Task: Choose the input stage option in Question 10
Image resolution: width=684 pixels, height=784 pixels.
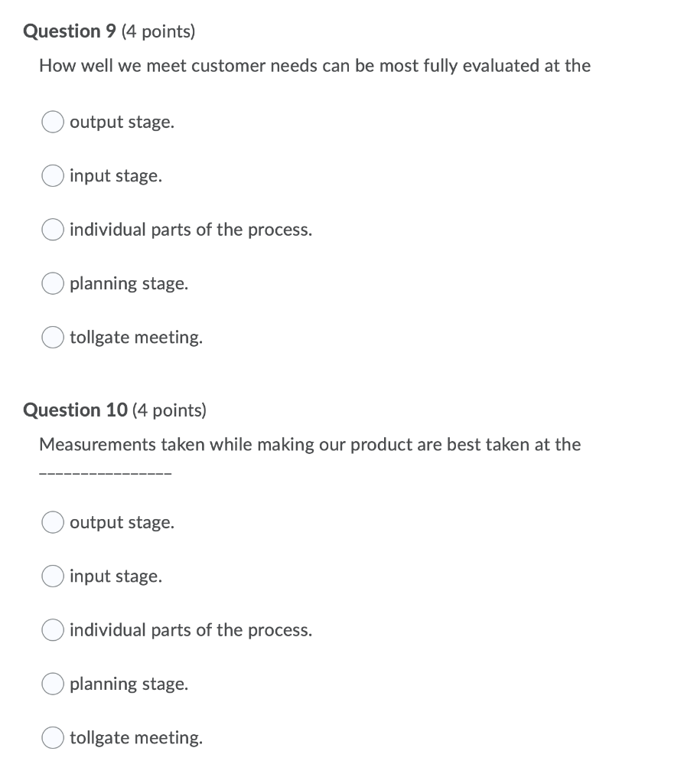Action: click(52, 576)
